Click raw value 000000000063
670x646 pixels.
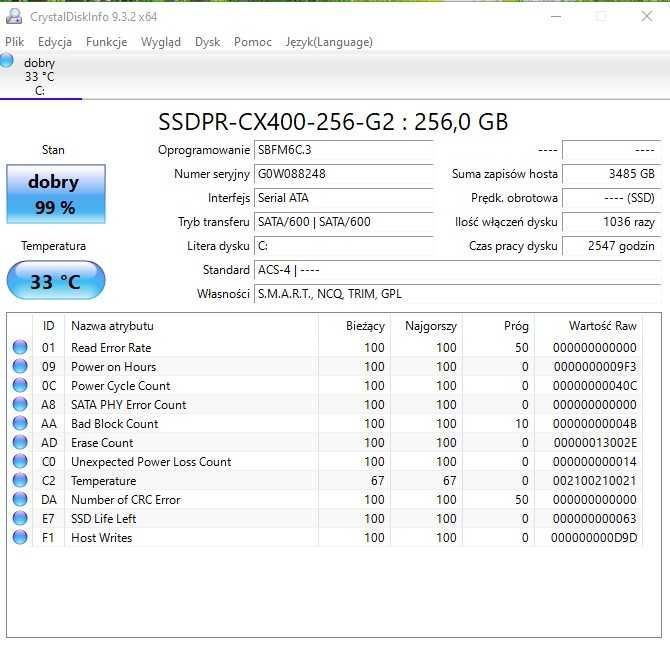pos(595,519)
